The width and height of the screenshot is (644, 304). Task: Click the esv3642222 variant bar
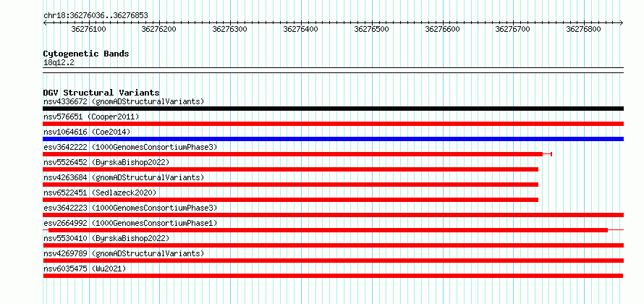pyautogui.click(x=297, y=154)
